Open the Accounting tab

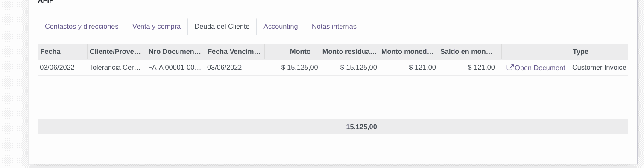click(x=281, y=27)
